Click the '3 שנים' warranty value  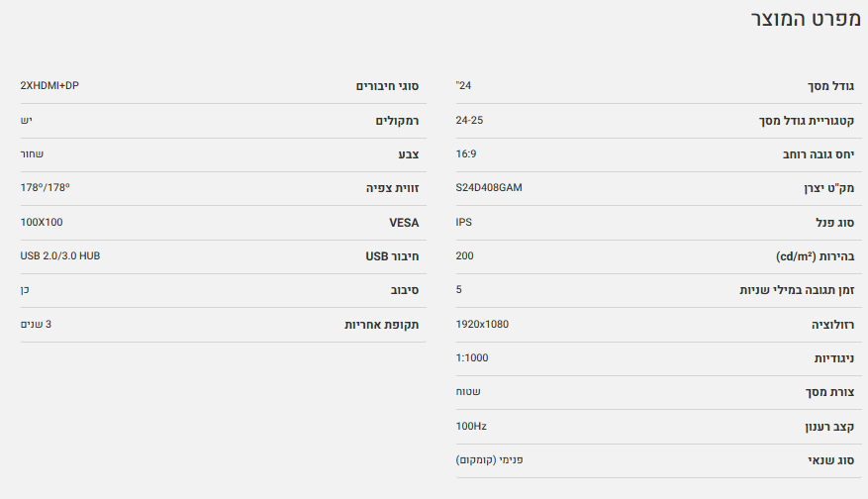[x=36, y=324]
